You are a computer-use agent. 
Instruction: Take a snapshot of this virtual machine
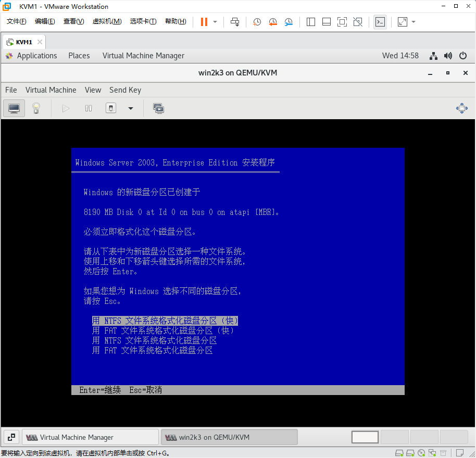pyautogui.click(x=257, y=22)
